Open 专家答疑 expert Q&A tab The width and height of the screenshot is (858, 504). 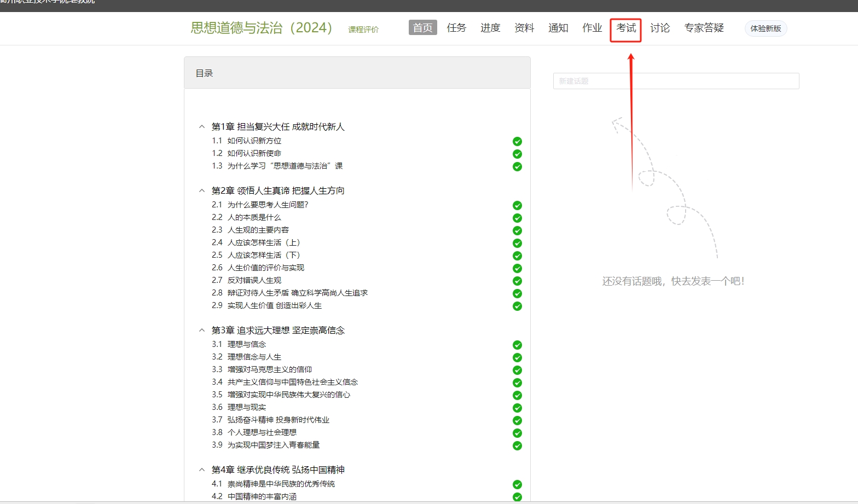tap(704, 28)
